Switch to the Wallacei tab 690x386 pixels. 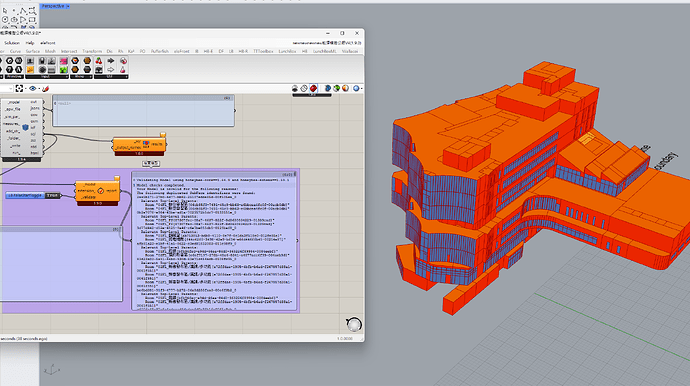350,51
